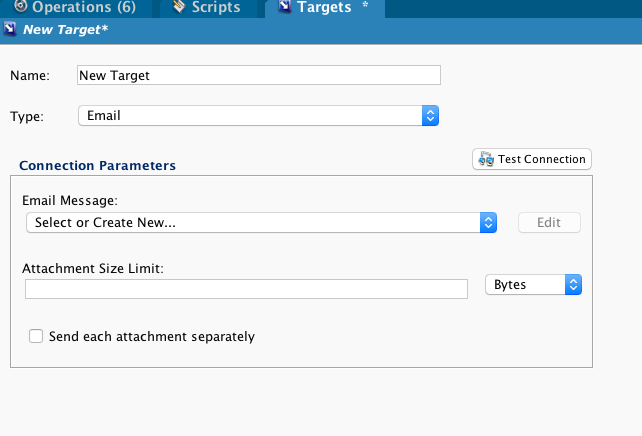Click the arrow stepper on Email Message combo
The height and width of the screenshot is (436, 642).
click(488, 222)
